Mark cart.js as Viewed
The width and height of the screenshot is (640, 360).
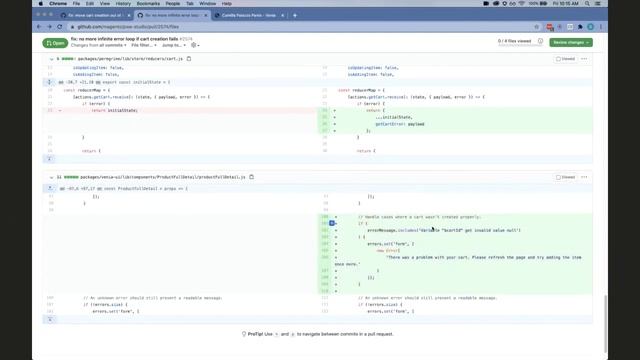pyautogui.click(x=566, y=59)
